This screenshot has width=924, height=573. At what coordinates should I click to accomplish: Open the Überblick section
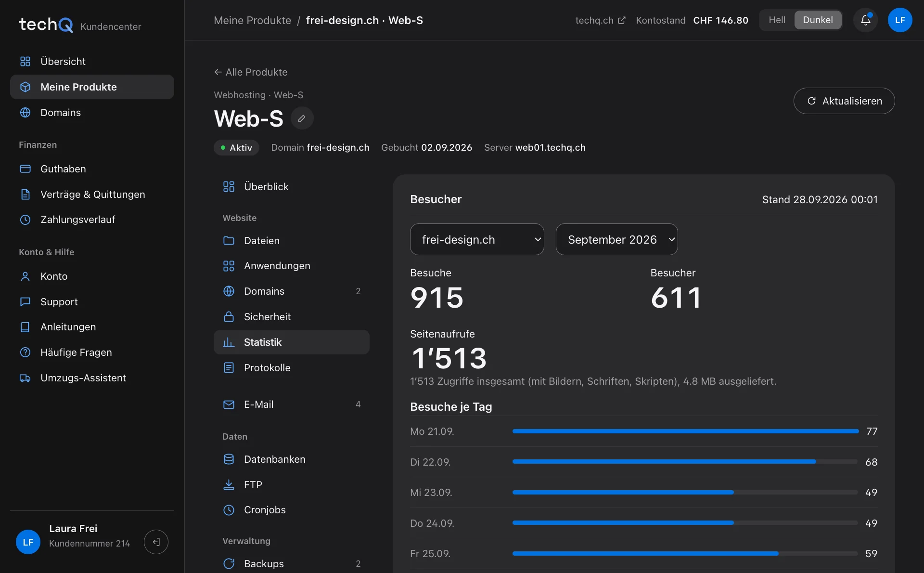pos(291,187)
